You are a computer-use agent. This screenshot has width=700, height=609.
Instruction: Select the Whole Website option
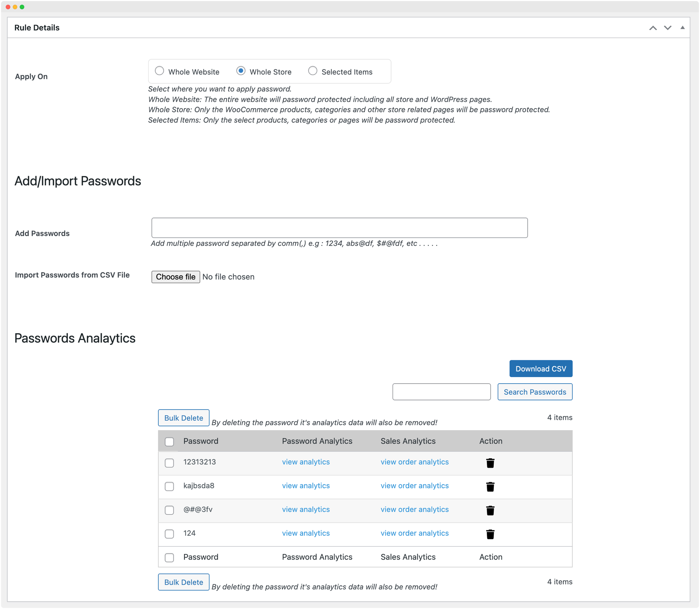click(159, 71)
